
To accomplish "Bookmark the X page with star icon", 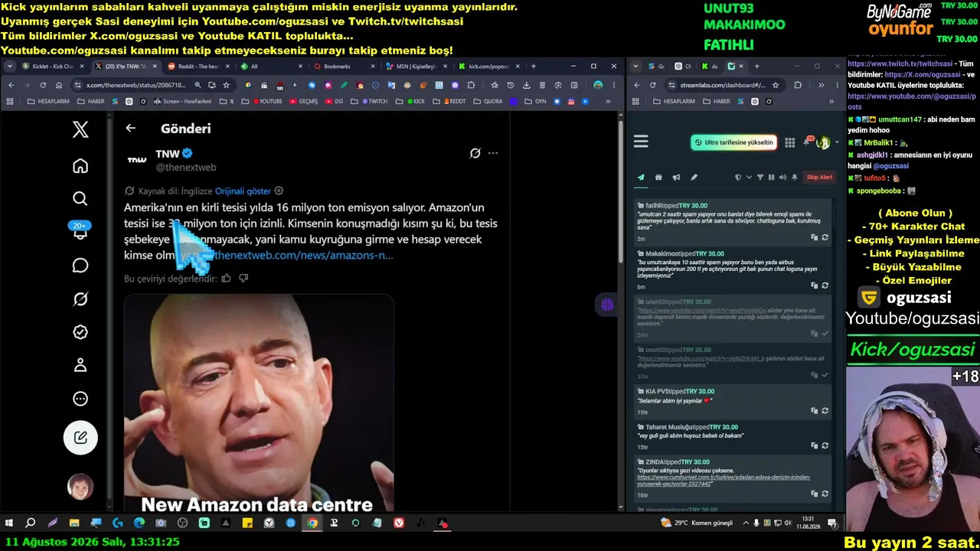I will (x=226, y=85).
